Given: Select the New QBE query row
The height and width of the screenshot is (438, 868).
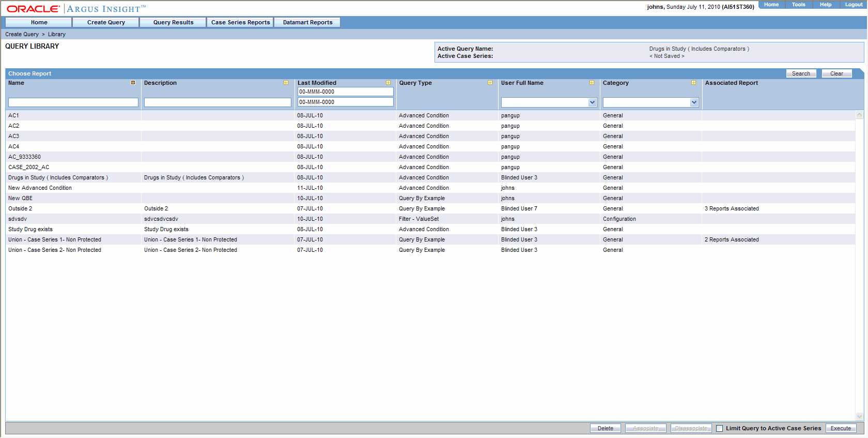Looking at the screenshot, I should click(x=430, y=198).
